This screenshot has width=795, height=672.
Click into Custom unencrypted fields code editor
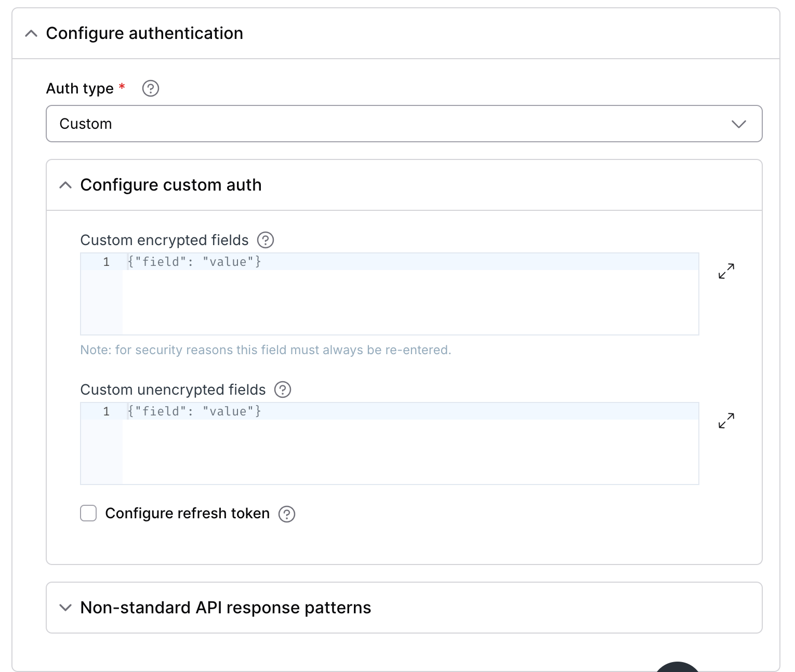point(390,443)
